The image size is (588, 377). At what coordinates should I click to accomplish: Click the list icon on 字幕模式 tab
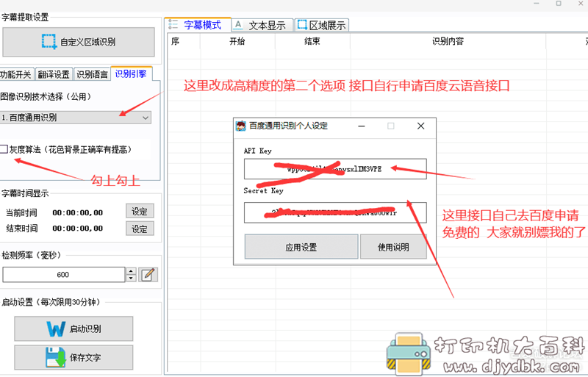pos(173,25)
